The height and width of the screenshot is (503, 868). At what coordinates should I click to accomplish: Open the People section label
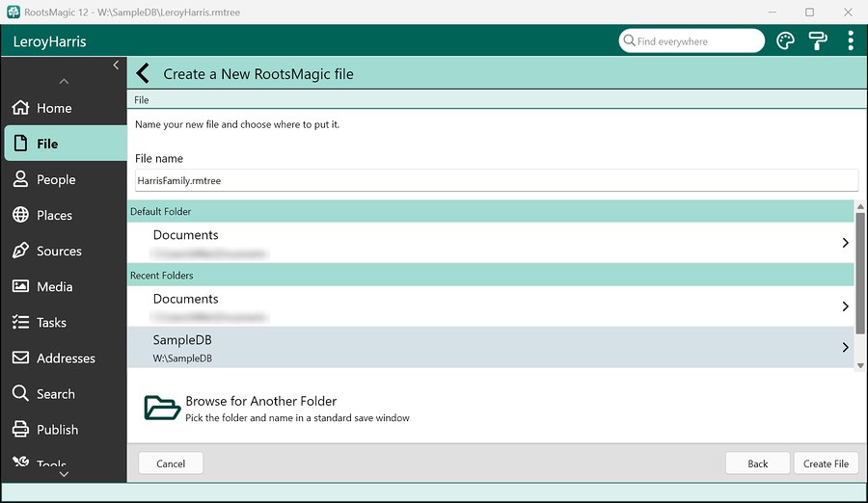pyautogui.click(x=56, y=179)
